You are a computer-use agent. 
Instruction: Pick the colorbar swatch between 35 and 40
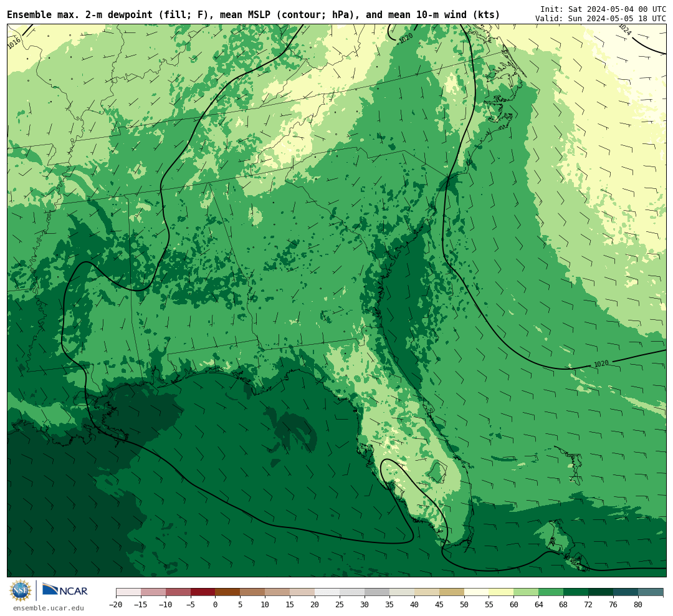pyautogui.click(x=402, y=592)
